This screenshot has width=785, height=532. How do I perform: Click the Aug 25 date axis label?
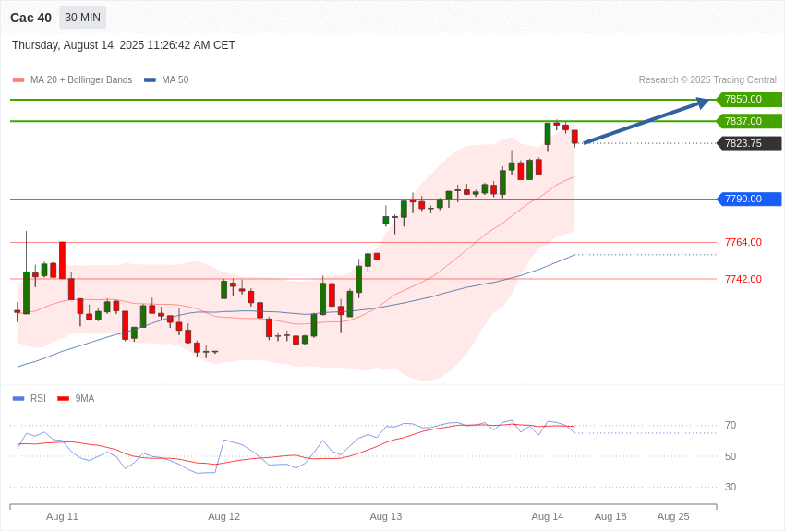tap(673, 516)
